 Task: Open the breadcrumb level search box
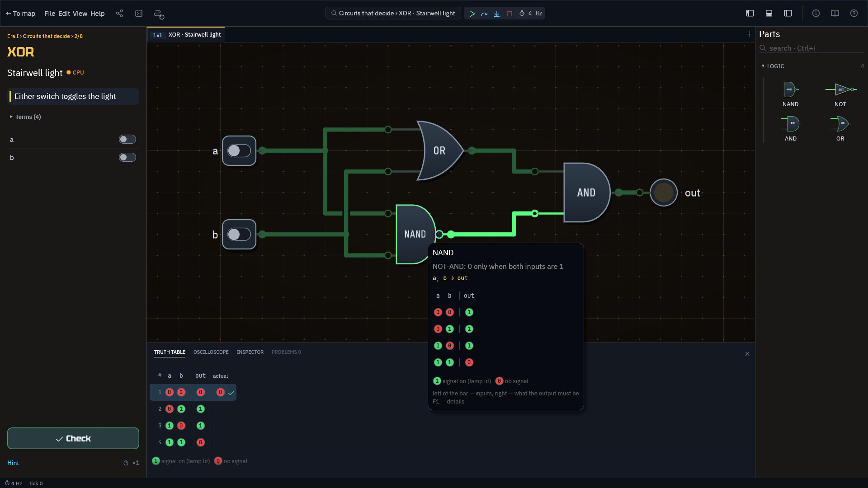click(x=393, y=13)
